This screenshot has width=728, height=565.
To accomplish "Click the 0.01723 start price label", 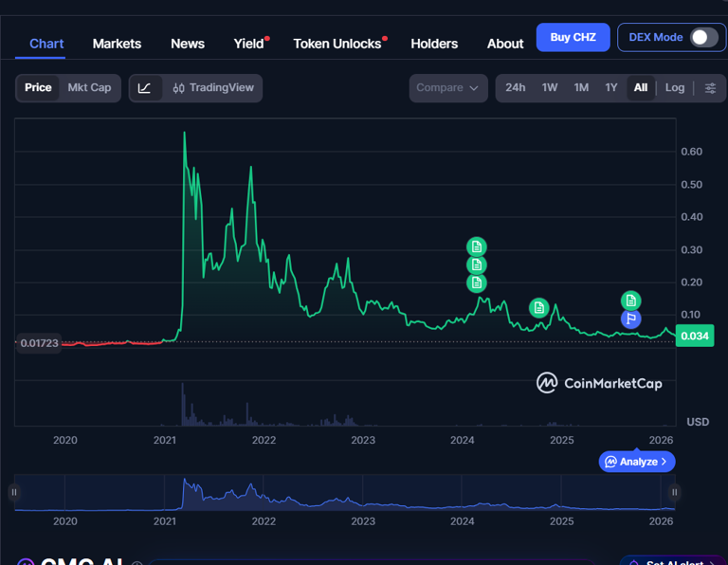I will pyautogui.click(x=39, y=343).
